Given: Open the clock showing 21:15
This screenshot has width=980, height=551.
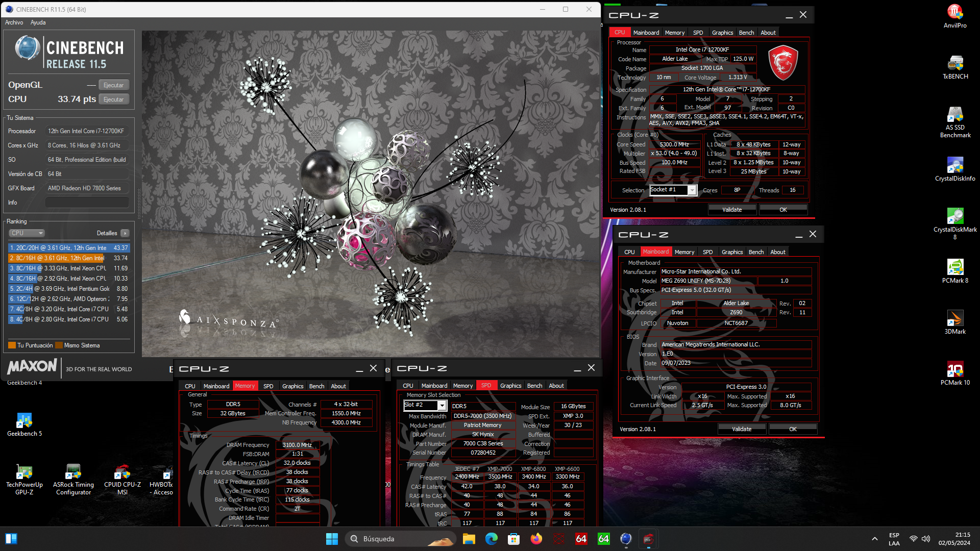Looking at the screenshot, I should [954, 539].
